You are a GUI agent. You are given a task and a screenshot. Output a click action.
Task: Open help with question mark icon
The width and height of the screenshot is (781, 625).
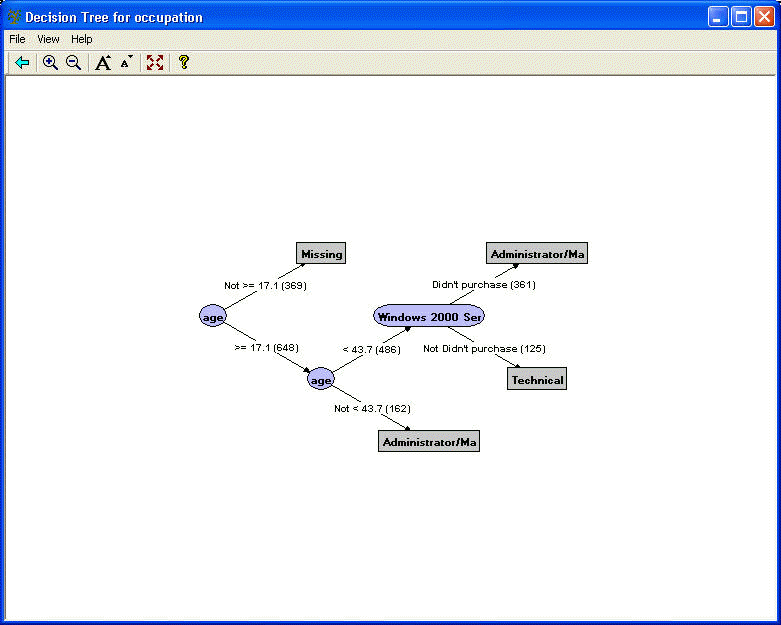coord(183,63)
